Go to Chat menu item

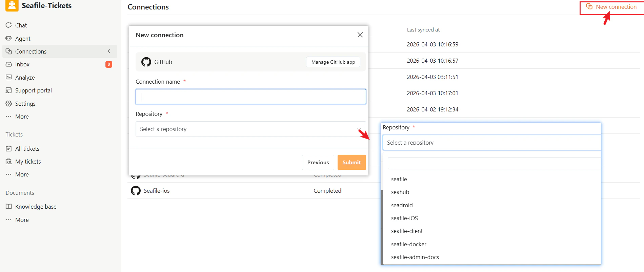click(21, 25)
